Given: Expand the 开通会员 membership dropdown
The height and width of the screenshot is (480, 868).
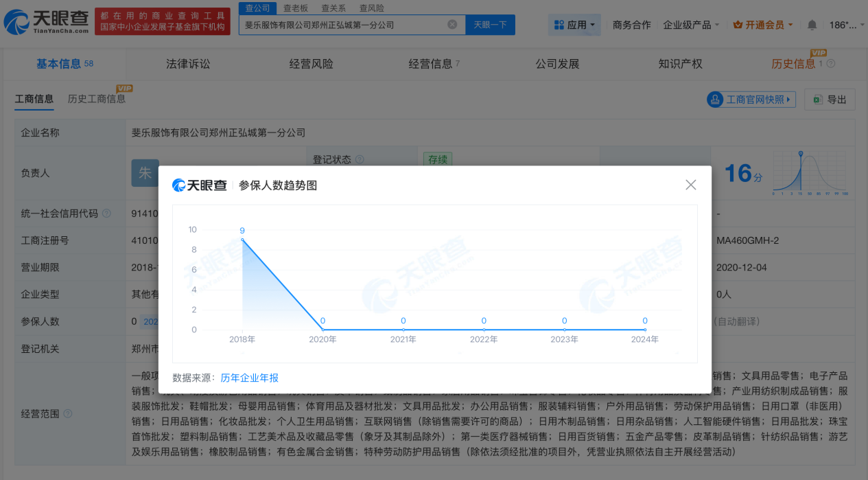Looking at the screenshot, I should coord(763,25).
